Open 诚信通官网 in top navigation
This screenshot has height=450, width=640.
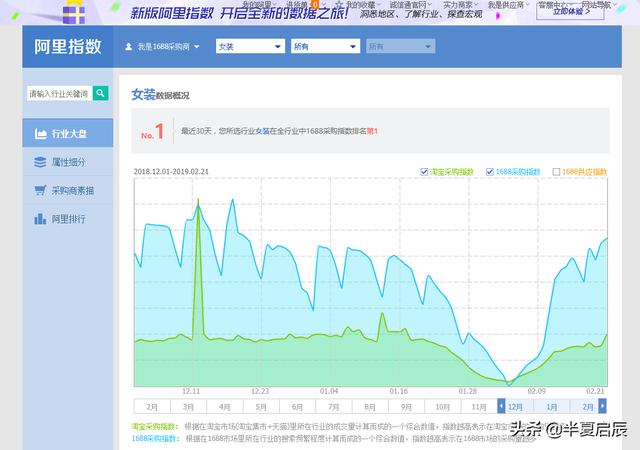click(x=410, y=4)
